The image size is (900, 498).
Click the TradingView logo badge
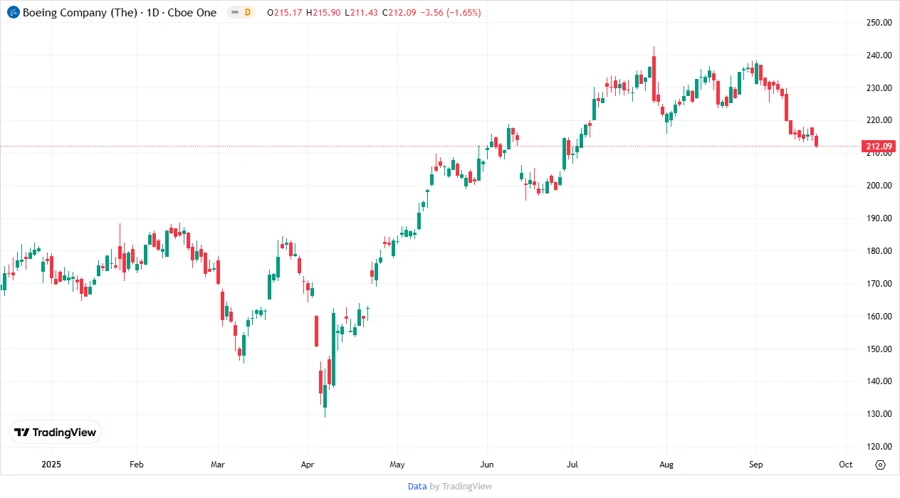coord(55,433)
